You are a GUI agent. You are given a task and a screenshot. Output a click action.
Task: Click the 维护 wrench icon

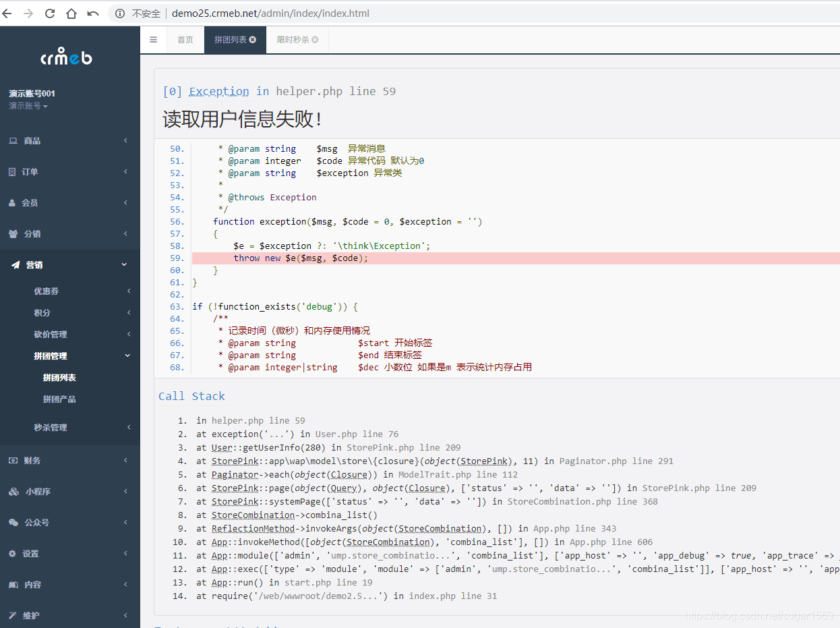tap(12, 616)
